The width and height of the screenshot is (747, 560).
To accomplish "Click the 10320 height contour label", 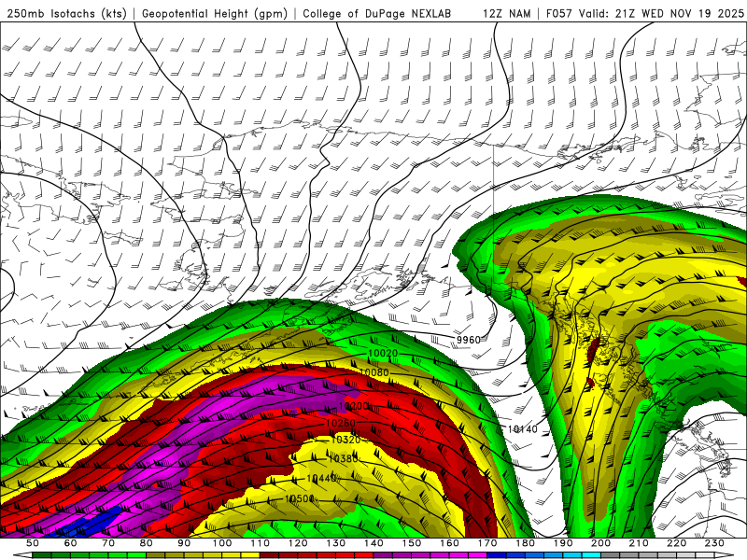I will coord(345,440).
